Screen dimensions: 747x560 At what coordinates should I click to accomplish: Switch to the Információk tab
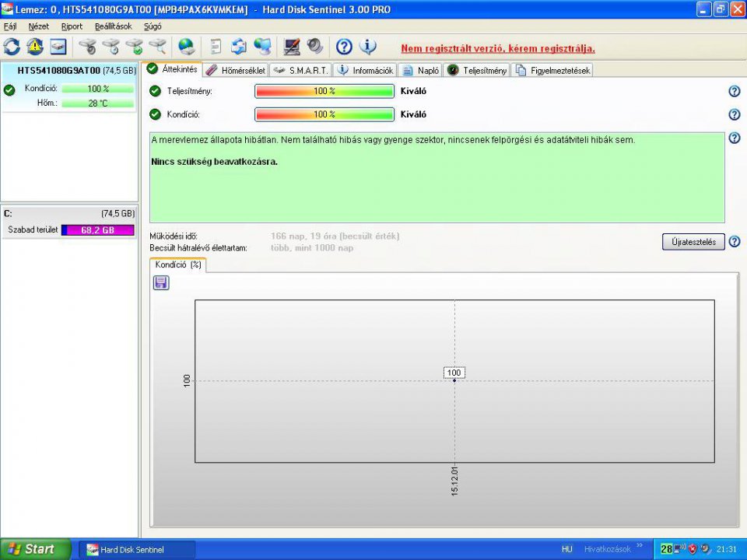coord(366,71)
